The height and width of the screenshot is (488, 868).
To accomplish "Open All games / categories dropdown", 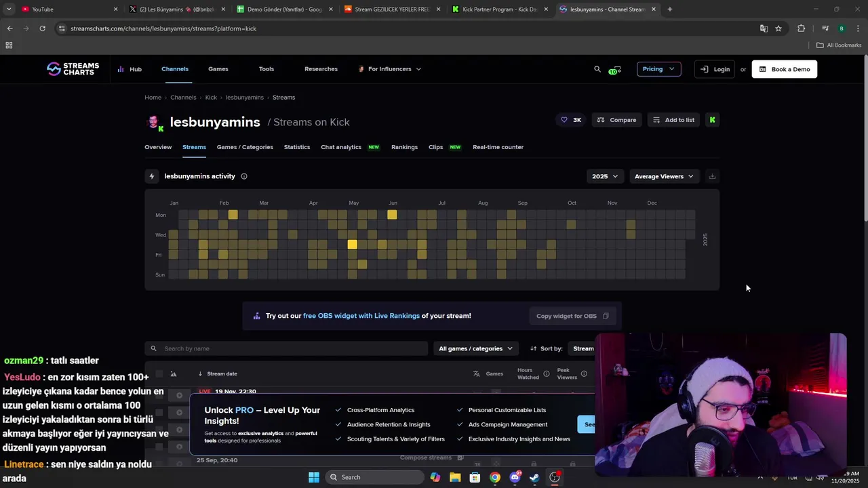I will pyautogui.click(x=475, y=348).
